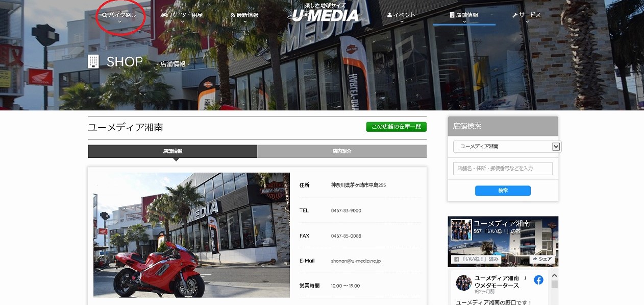Expand chevron under イベント
Viewport: 644px width, 305px height.
401,22
